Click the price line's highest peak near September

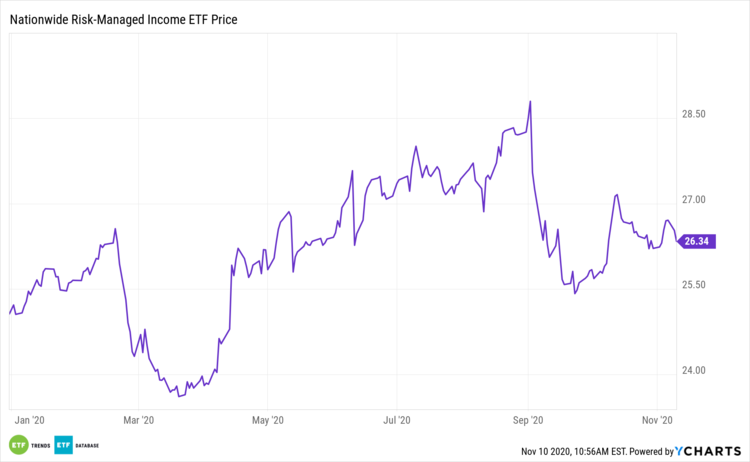coord(529,101)
